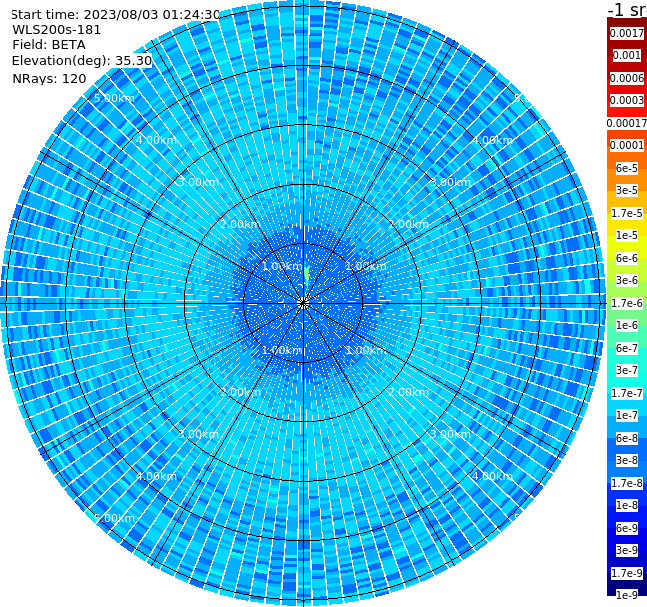Click the 3e-5 colorbar label
The width and height of the screenshot is (647, 607).
click(x=627, y=190)
